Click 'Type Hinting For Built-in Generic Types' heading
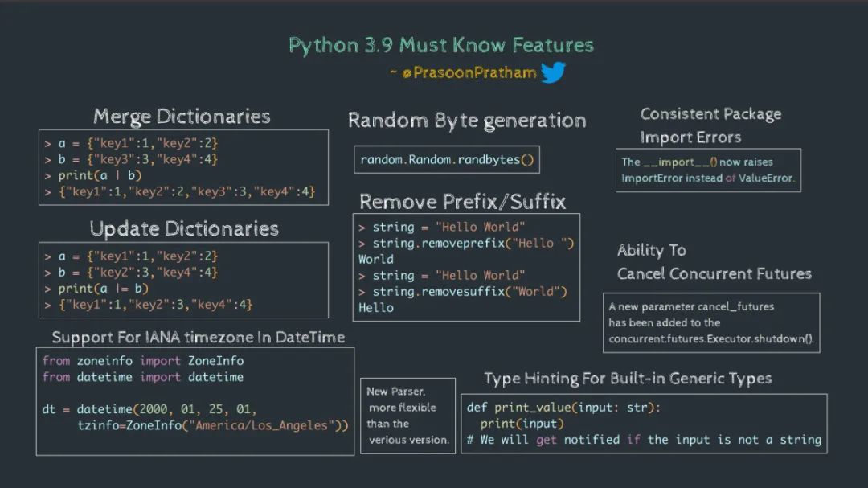868x488 pixels. pyautogui.click(x=628, y=379)
